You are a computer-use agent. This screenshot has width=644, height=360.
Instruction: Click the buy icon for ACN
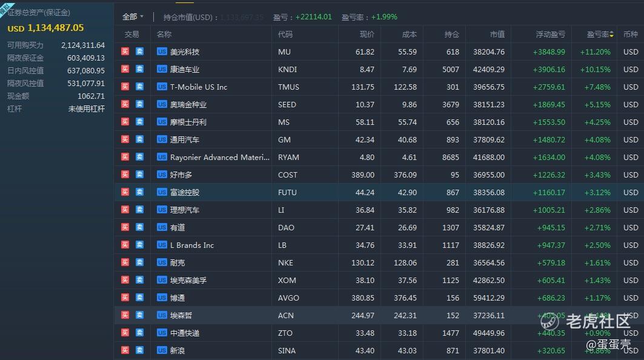[125, 315]
